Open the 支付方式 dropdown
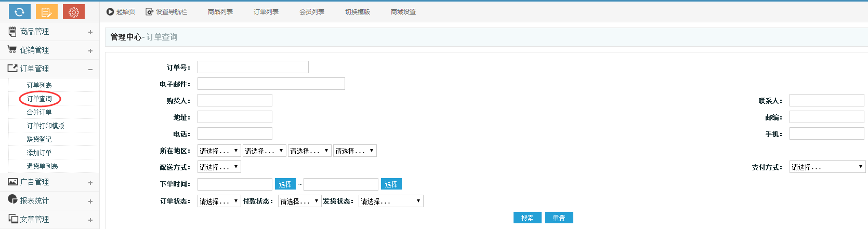The width and height of the screenshot is (868, 229). (827, 167)
